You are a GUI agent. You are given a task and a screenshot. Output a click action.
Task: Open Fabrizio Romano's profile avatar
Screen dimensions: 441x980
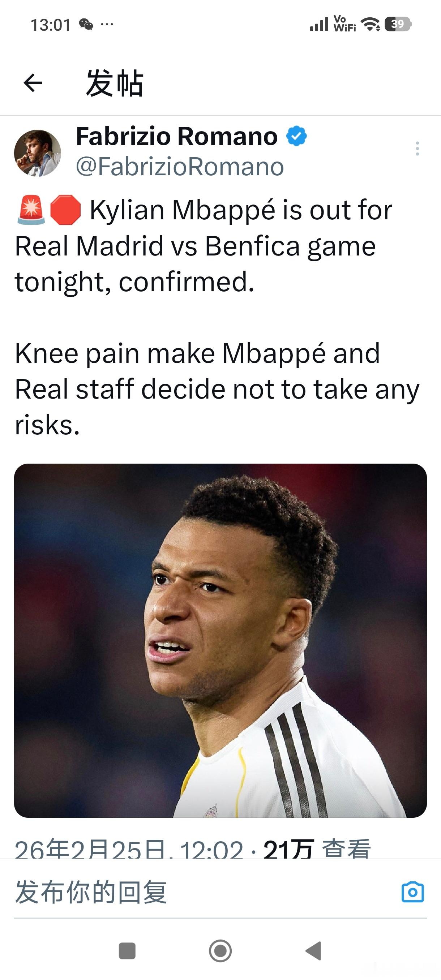click(37, 153)
